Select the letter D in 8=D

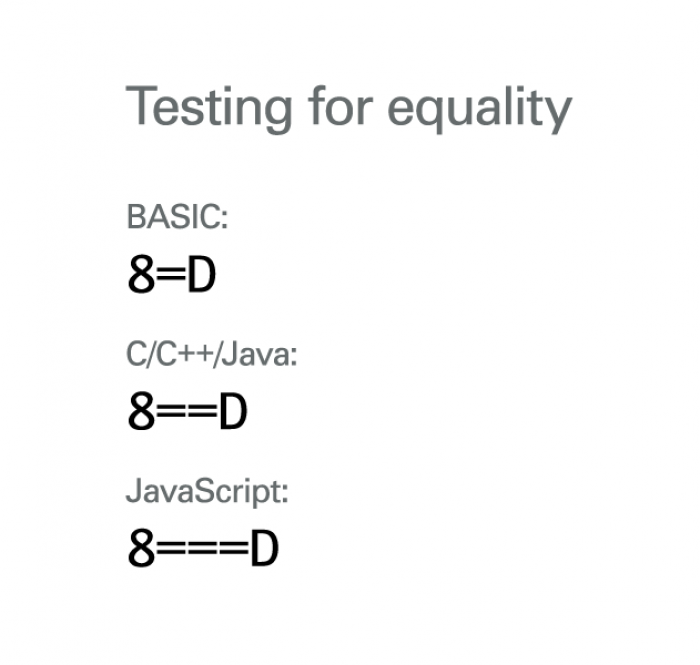(201, 274)
